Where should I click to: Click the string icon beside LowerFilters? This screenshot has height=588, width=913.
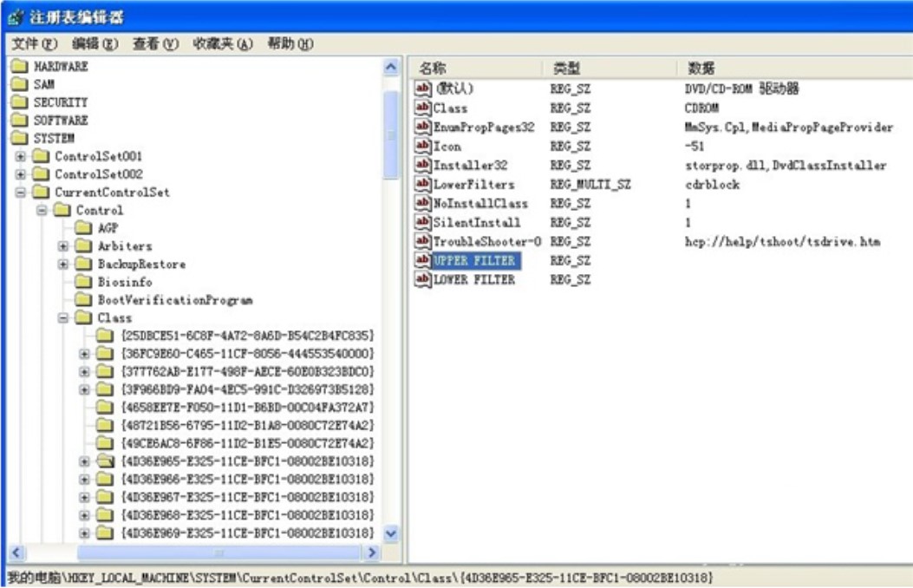pyautogui.click(x=423, y=184)
